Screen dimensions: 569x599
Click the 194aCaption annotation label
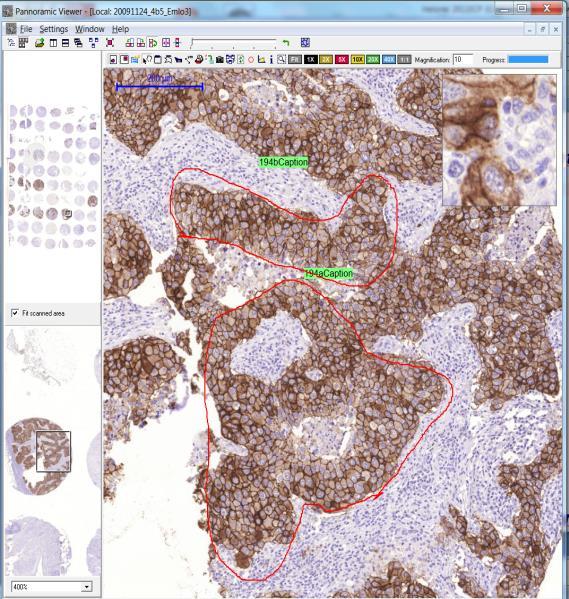click(x=329, y=273)
